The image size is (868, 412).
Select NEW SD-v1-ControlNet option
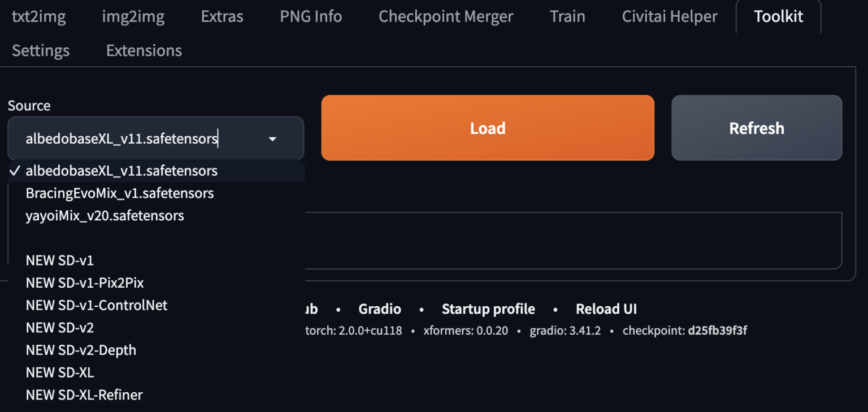pos(96,305)
